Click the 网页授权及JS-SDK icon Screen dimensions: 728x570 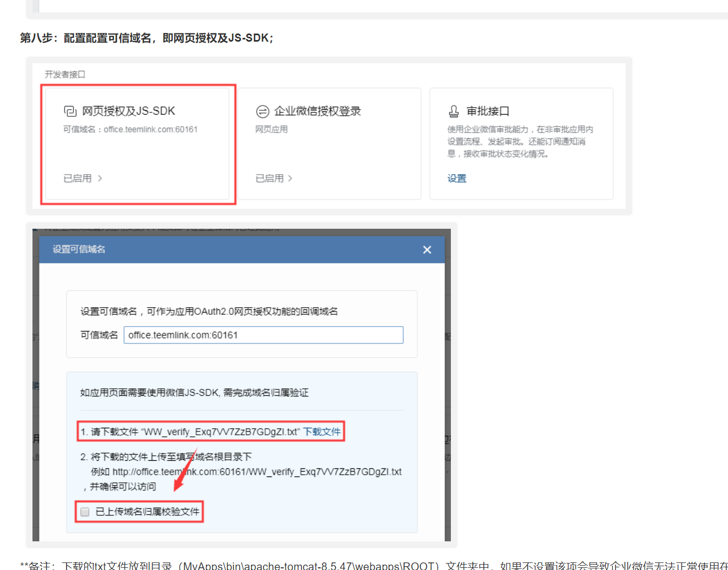pos(70,111)
